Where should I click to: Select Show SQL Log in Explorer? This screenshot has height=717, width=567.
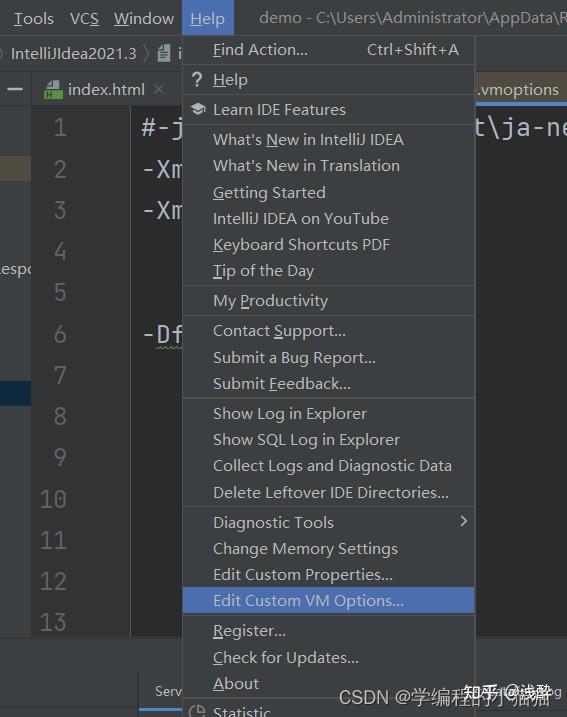pos(328,440)
